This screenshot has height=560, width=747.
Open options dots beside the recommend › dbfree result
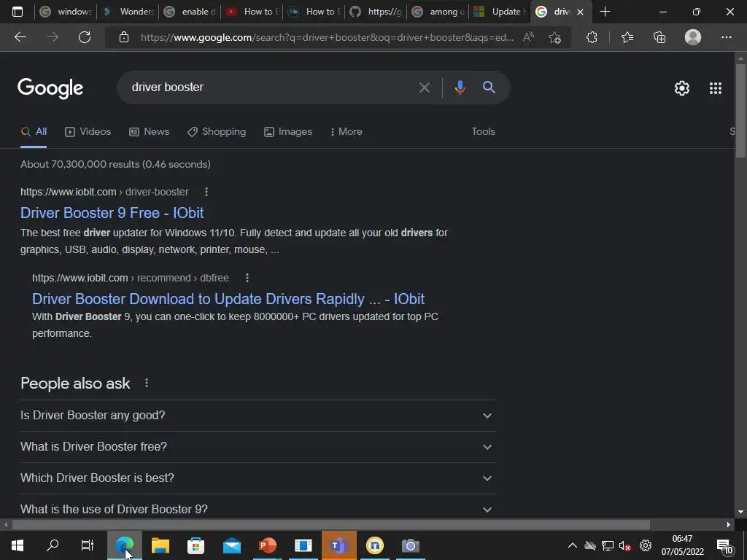coord(247,278)
